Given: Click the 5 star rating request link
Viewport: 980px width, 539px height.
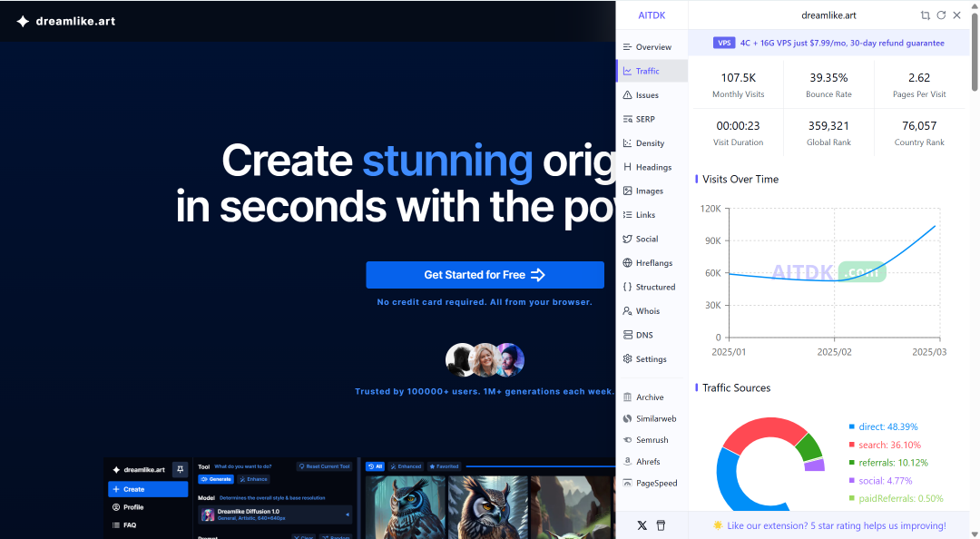Looking at the screenshot, I should click(837, 525).
